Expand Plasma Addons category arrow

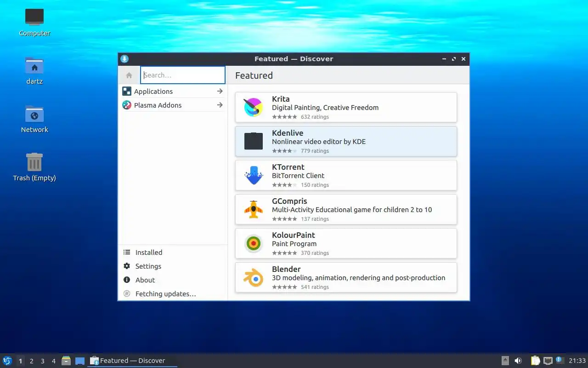(220, 105)
